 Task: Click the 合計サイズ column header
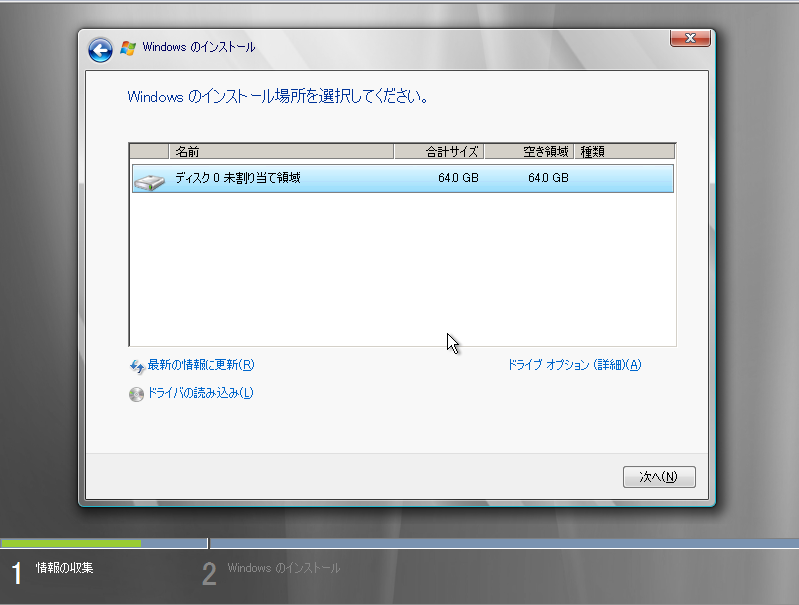point(439,151)
